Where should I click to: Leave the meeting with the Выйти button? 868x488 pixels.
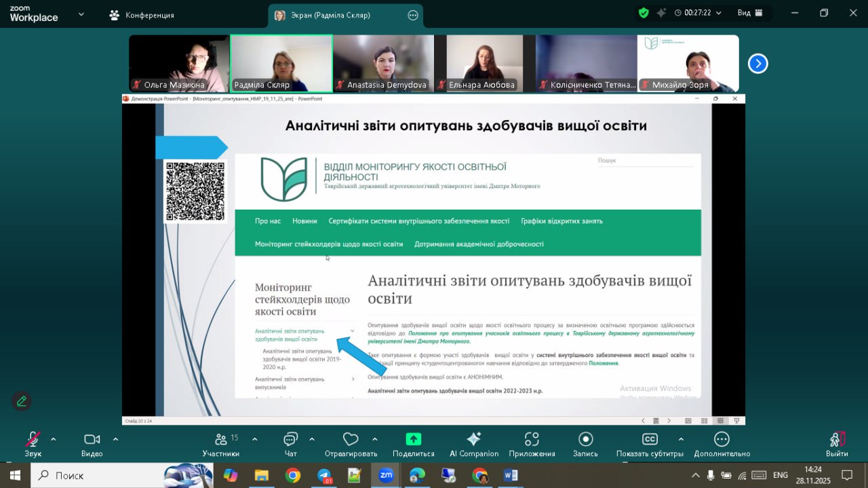[x=837, y=440]
